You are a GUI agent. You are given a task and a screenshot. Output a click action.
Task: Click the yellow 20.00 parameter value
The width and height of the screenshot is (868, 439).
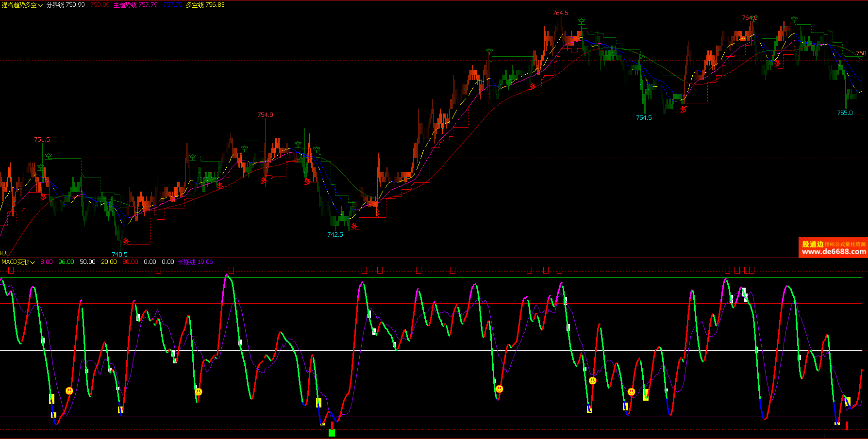(x=109, y=262)
